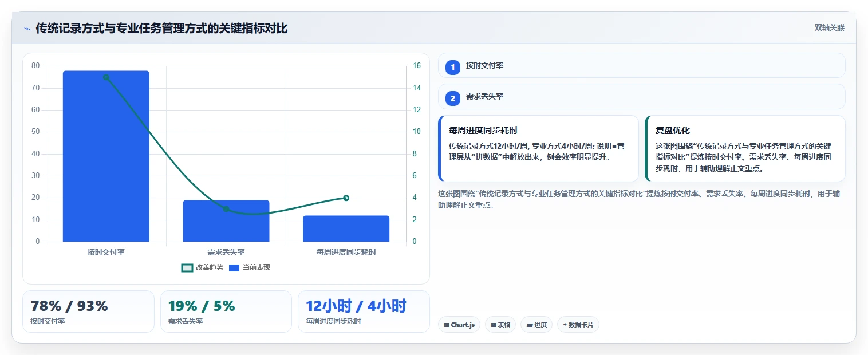Image resolution: width=868 pixels, height=355 pixels.
Task: Select the 数据卡片 tag chip
Action: pyautogui.click(x=578, y=325)
